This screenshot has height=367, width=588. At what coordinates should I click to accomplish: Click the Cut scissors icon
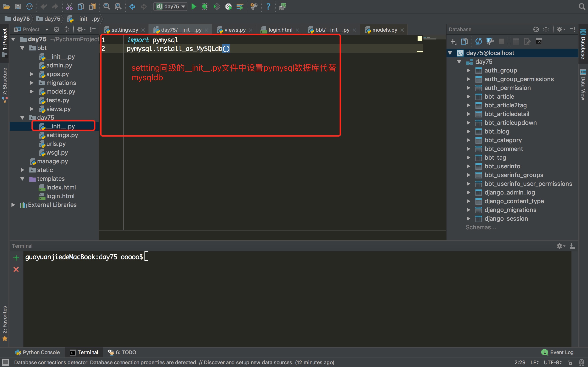tap(69, 7)
